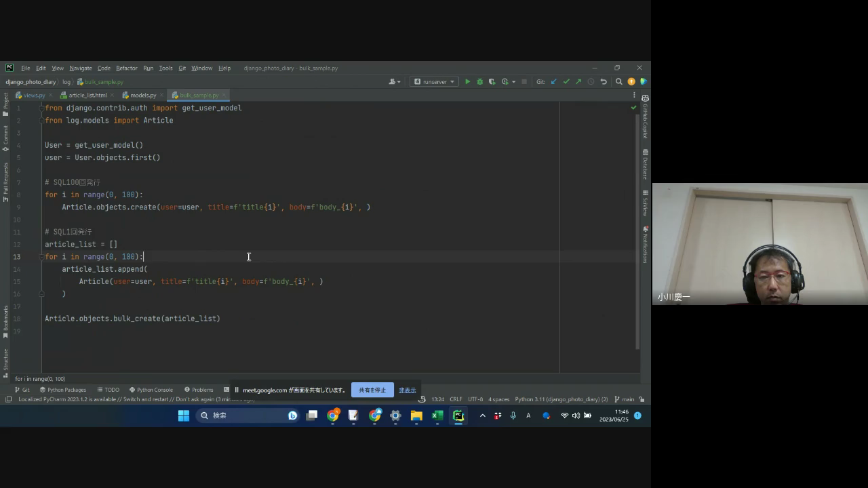Open the Python 3.11 interpreter selector
Viewport: 868px width, 488px height.
(561, 399)
